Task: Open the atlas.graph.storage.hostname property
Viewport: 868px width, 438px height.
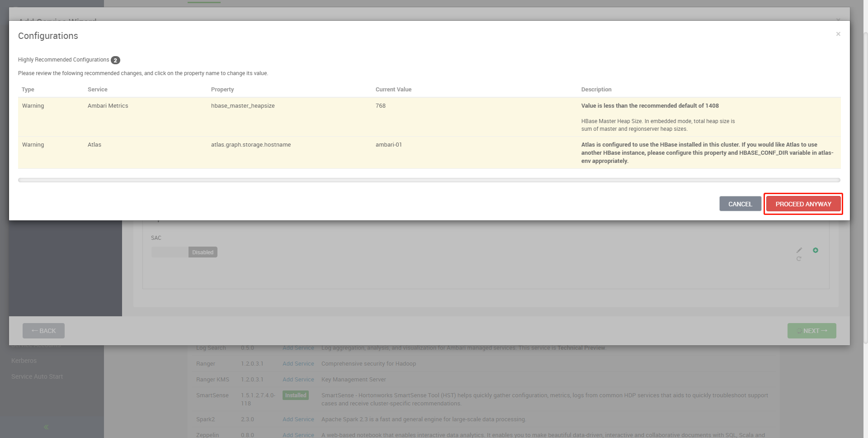Action: point(251,145)
